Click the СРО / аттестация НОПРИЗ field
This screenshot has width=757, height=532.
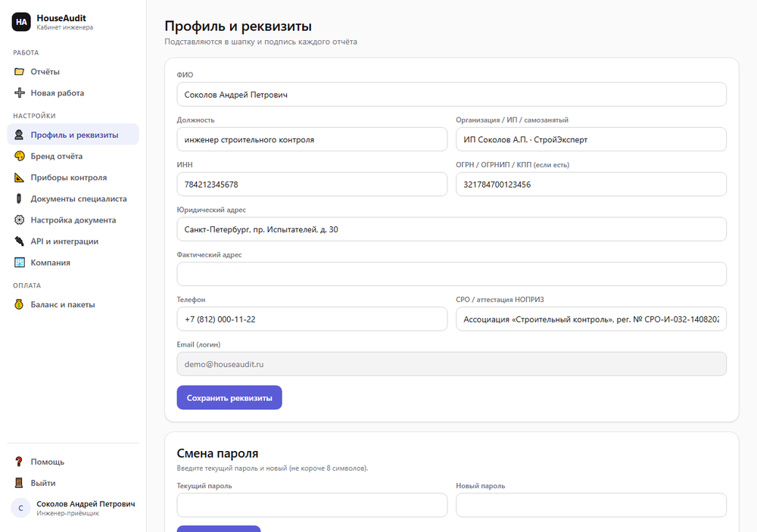tap(591, 319)
